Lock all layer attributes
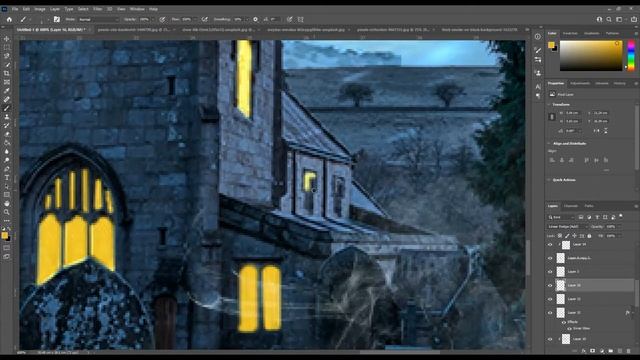Viewport: 640px width, 360px height. coord(589,236)
